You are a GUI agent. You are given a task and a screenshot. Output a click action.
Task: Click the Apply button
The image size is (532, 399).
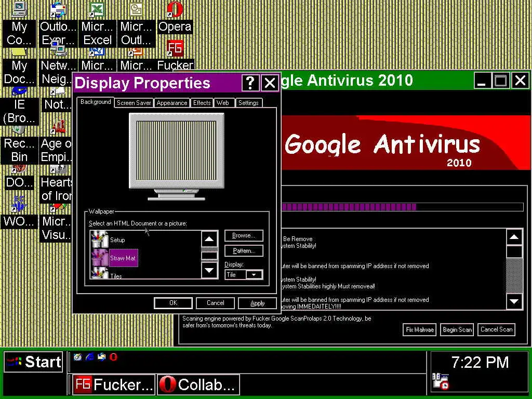[x=257, y=303]
